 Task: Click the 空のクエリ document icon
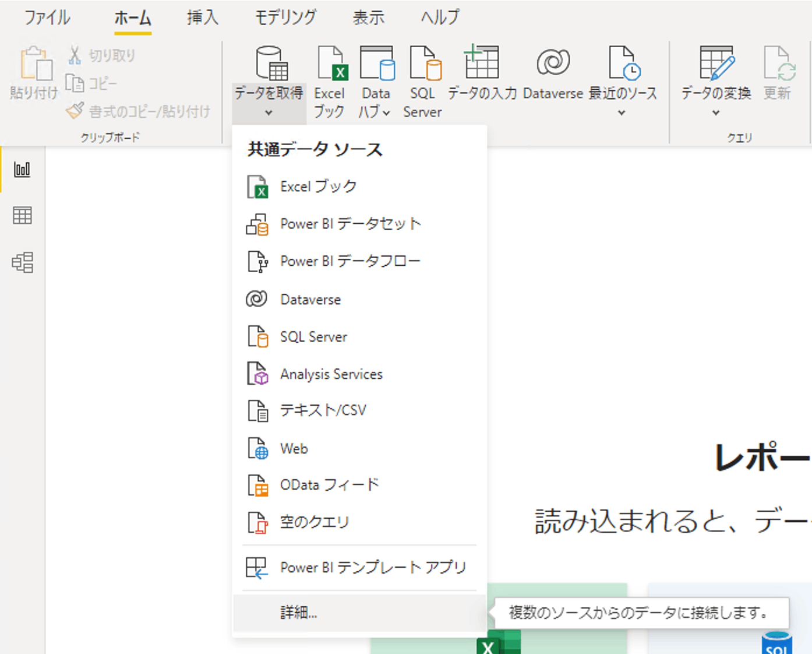tap(257, 522)
